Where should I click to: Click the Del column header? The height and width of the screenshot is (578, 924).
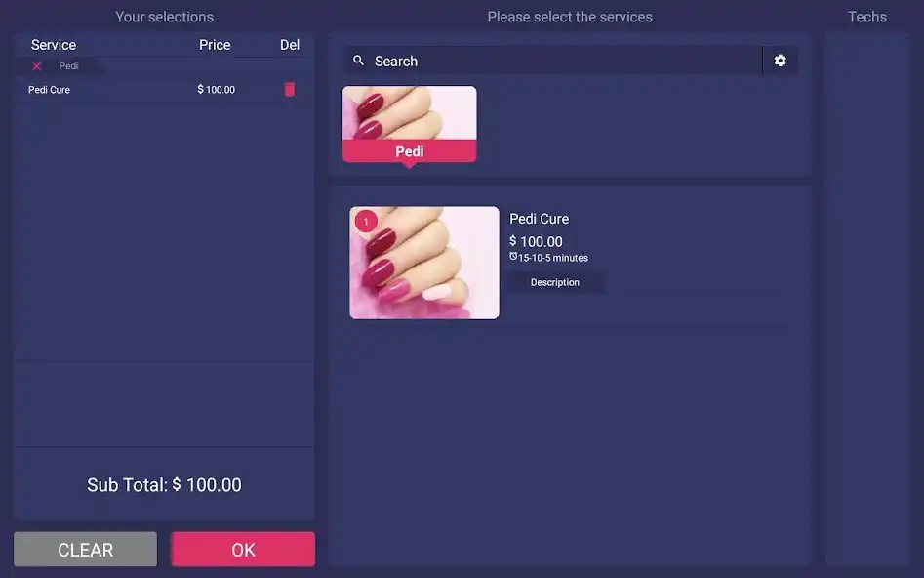pos(290,45)
